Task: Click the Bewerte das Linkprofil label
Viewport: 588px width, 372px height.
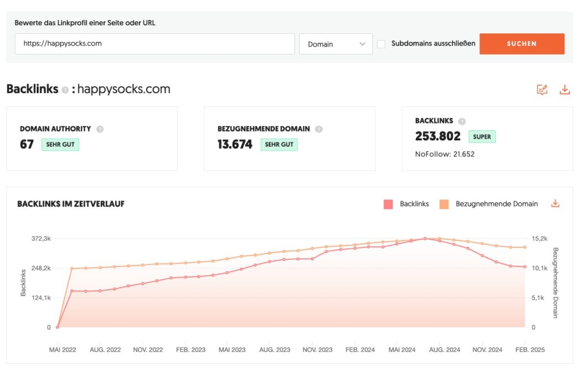Action: (x=85, y=23)
